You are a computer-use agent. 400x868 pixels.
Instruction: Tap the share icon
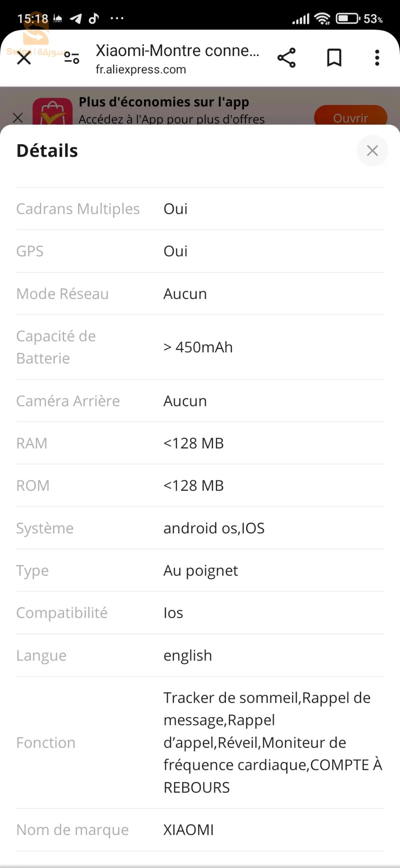(x=287, y=58)
